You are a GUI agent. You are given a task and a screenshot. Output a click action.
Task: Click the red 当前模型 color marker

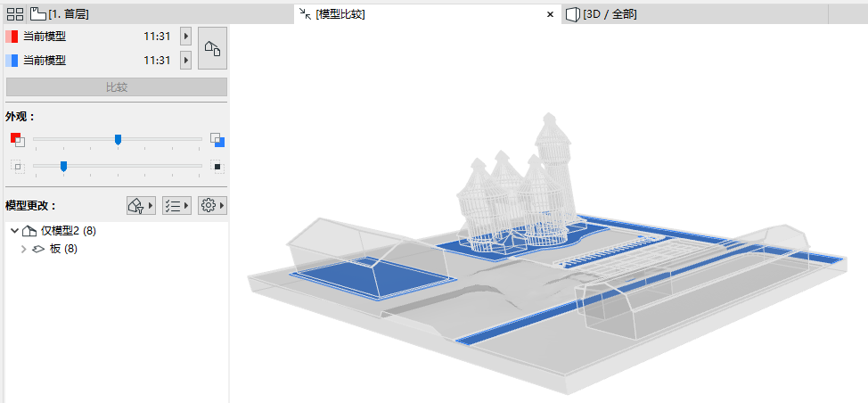12,37
